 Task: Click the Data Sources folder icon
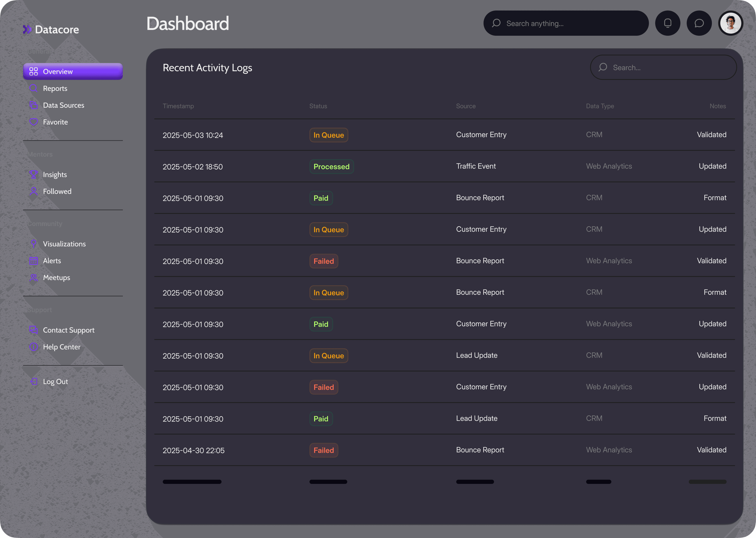pos(33,105)
